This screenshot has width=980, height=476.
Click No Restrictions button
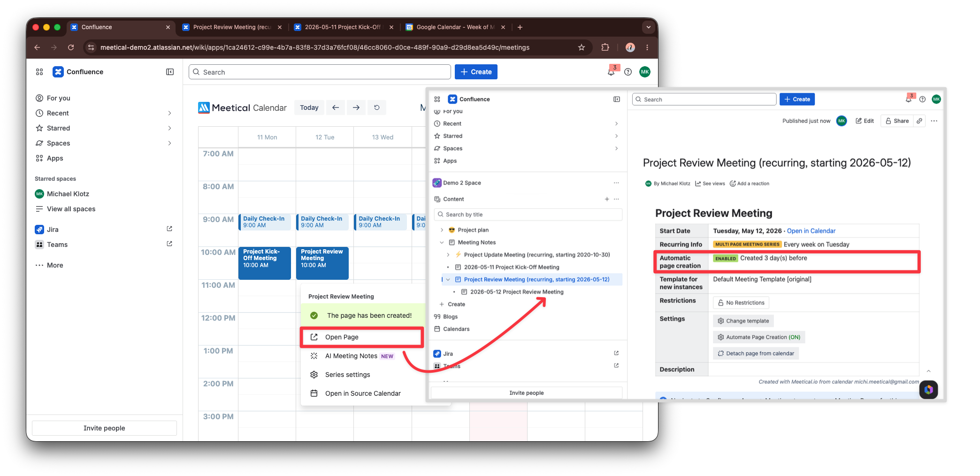coord(741,303)
